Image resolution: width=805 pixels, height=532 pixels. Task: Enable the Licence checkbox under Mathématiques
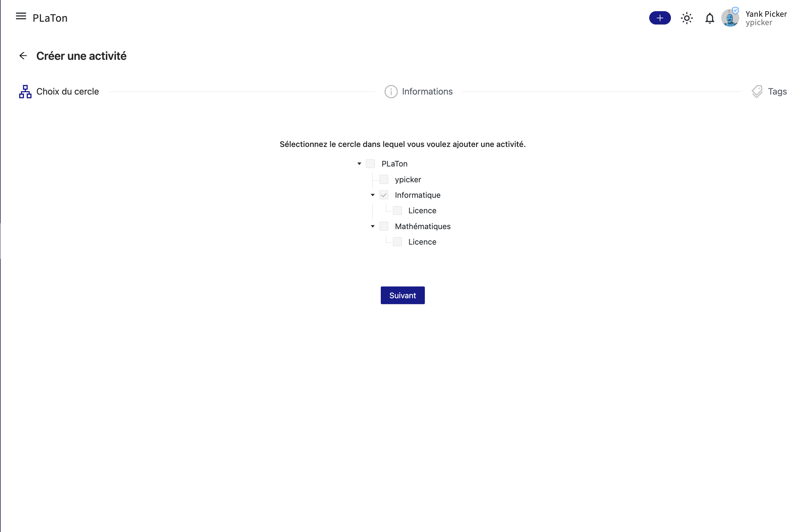[397, 242]
